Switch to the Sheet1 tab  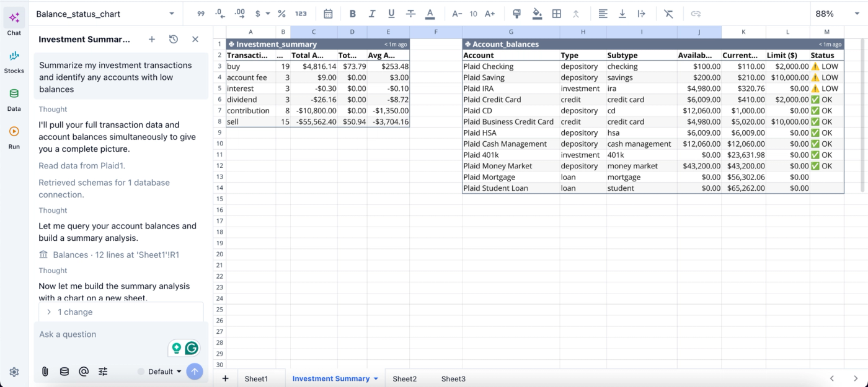tap(256, 378)
